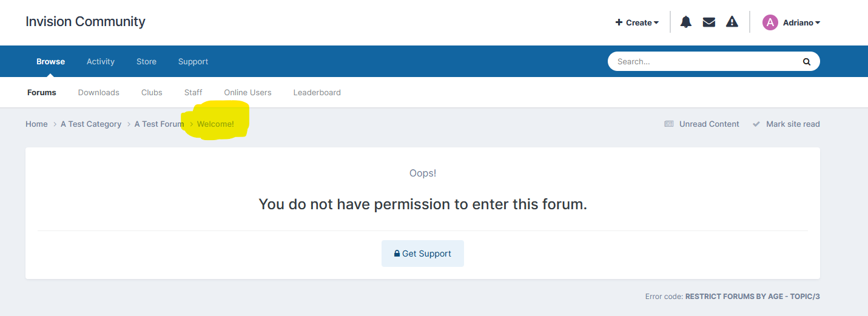Open the notifications bell icon
The image size is (868, 316).
coord(686,22)
